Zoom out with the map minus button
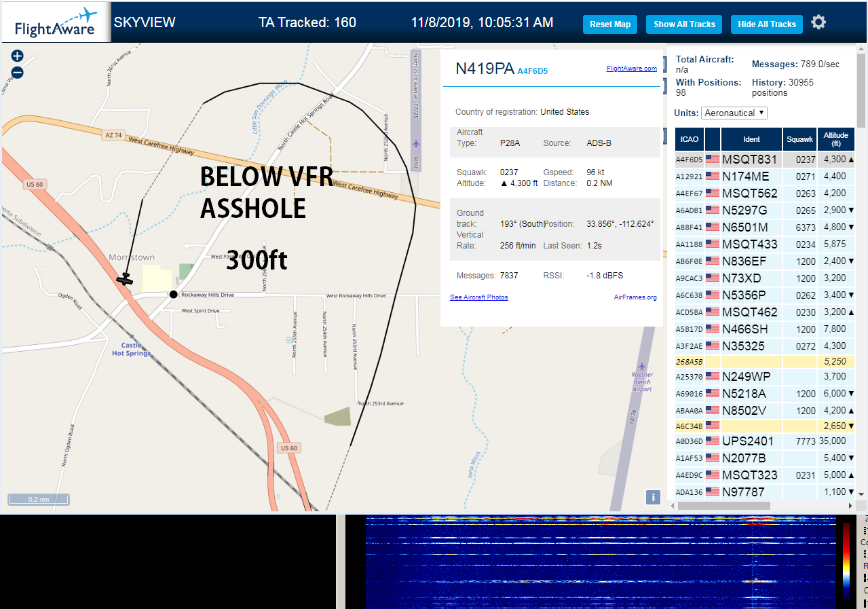868x609 pixels. pyautogui.click(x=18, y=72)
